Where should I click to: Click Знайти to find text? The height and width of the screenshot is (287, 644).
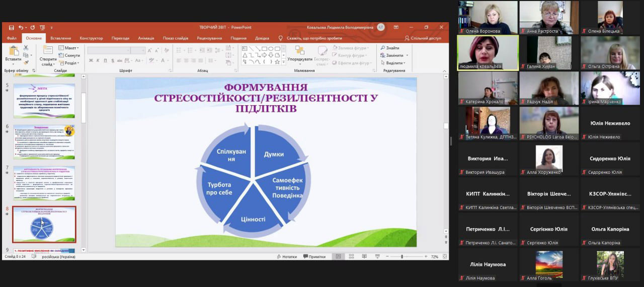point(390,48)
